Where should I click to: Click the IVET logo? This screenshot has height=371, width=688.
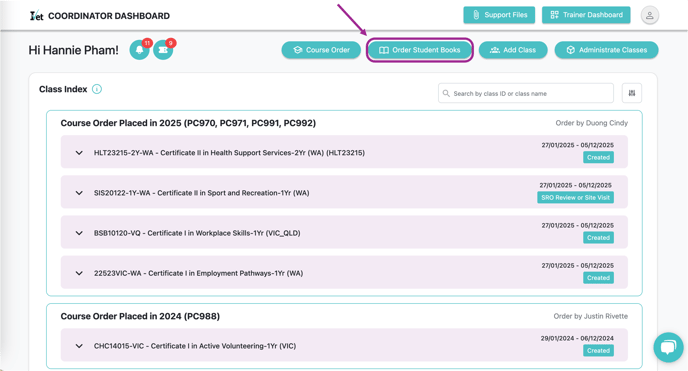tap(36, 16)
